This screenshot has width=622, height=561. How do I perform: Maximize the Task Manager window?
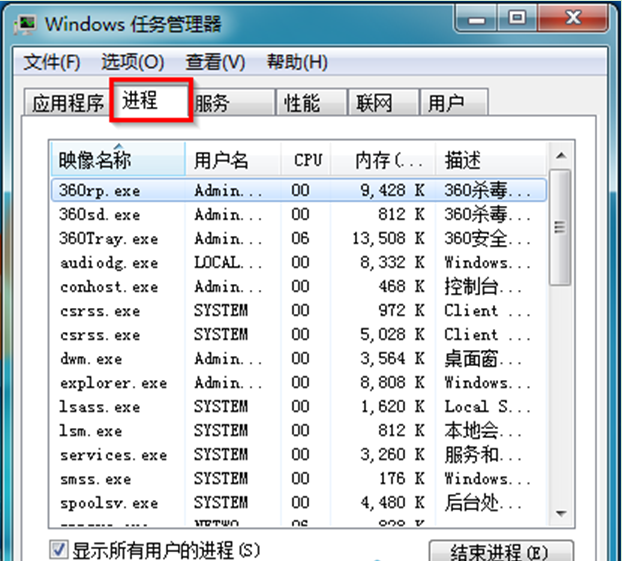coord(517,18)
